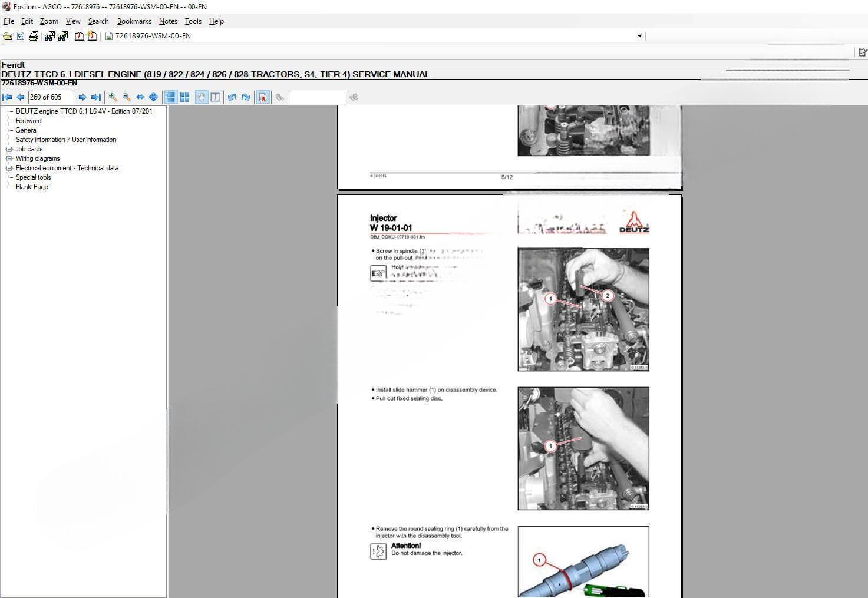Select the Wiring diagrams entry
This screenshot has width=868, height=598.
38,158
